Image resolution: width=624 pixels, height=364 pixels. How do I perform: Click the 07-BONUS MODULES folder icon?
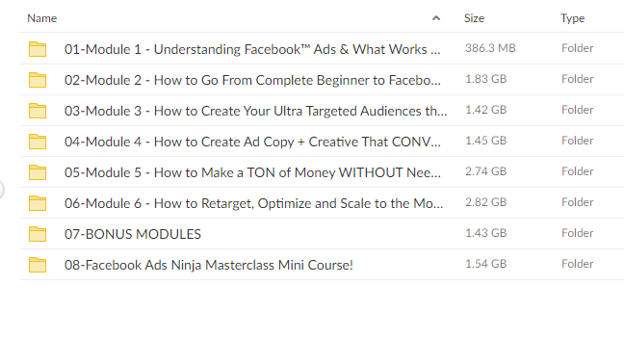(x=38, y=234)
